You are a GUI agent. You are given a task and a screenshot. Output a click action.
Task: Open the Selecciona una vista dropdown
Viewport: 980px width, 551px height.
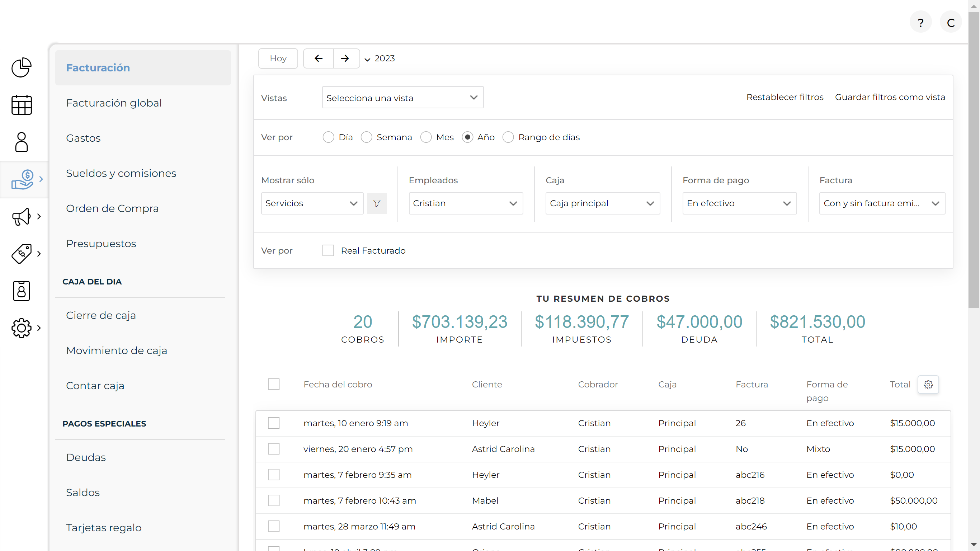pyautogui.click(x=402, y=98)
